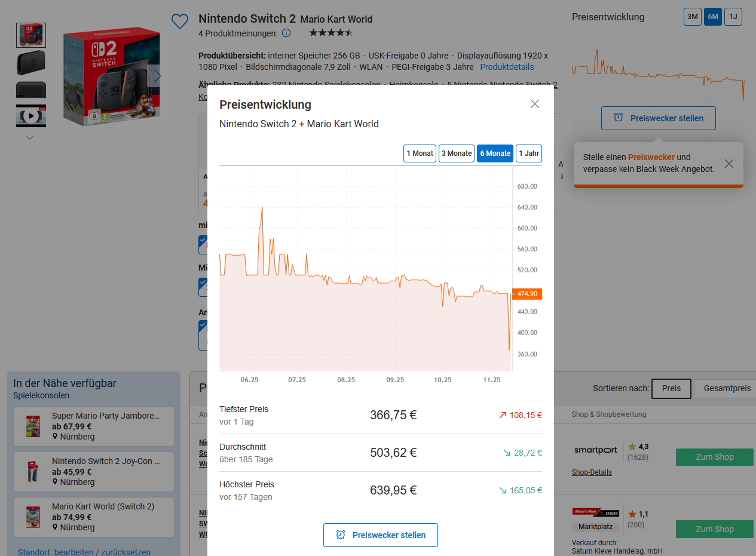Click Super Mario Party Jamboree thumbnail image
Viewport: 756px width, 556px height.
33,426
